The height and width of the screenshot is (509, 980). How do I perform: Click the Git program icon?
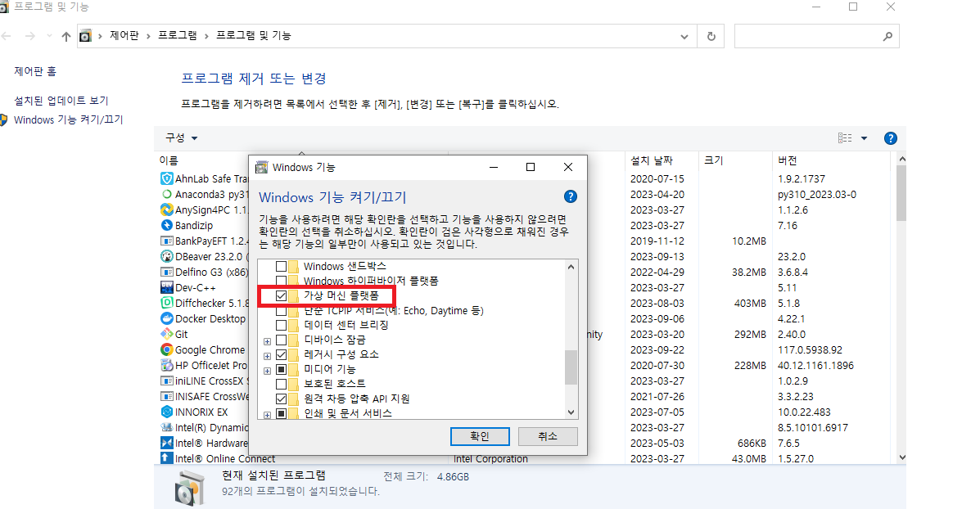point(166,334)
